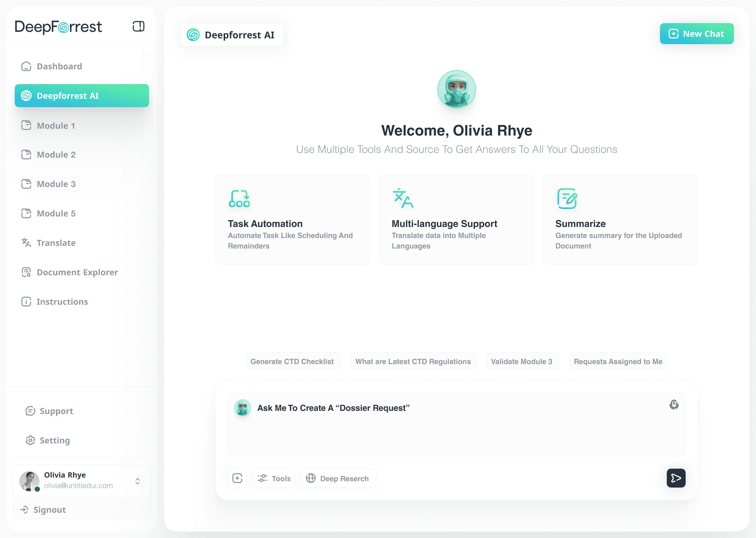Start a New Chat
This screenshot has height=538, width=756.
pyautogui.click(x=696, y=34)
